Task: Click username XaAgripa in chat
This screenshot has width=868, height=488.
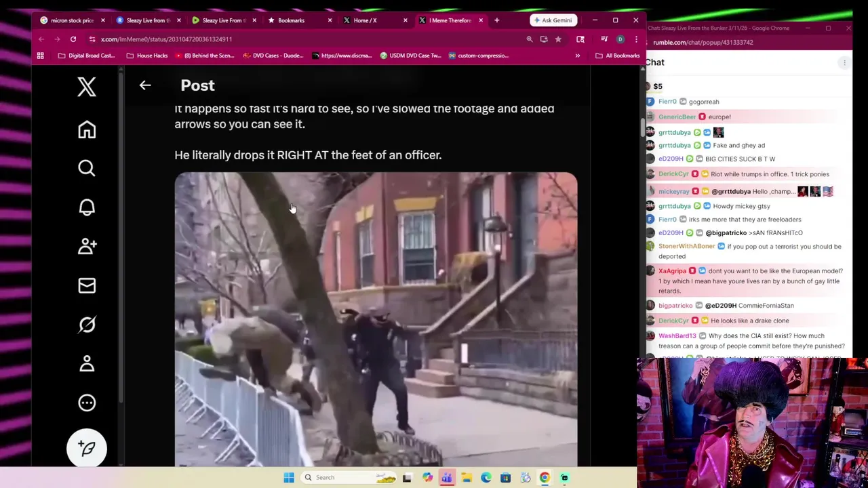Action: click(x=672, y=271)
